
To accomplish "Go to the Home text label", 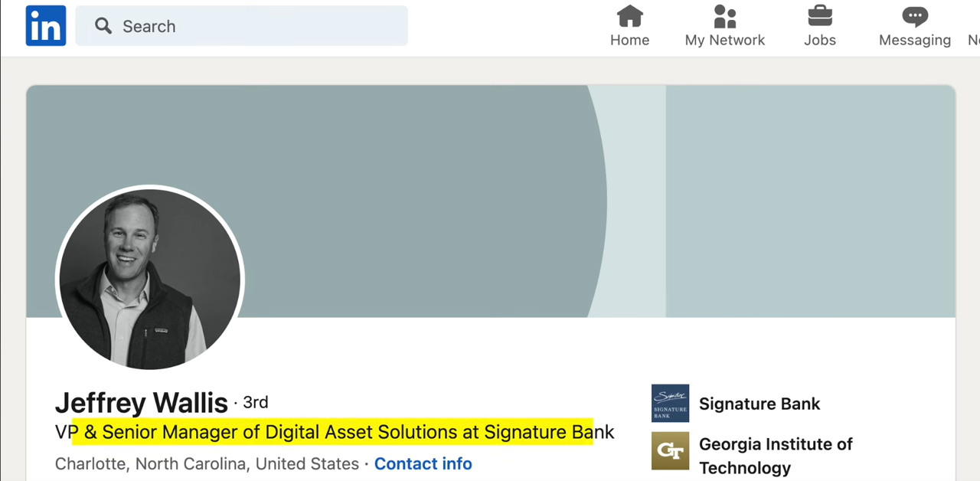I will tap(629, 41).
